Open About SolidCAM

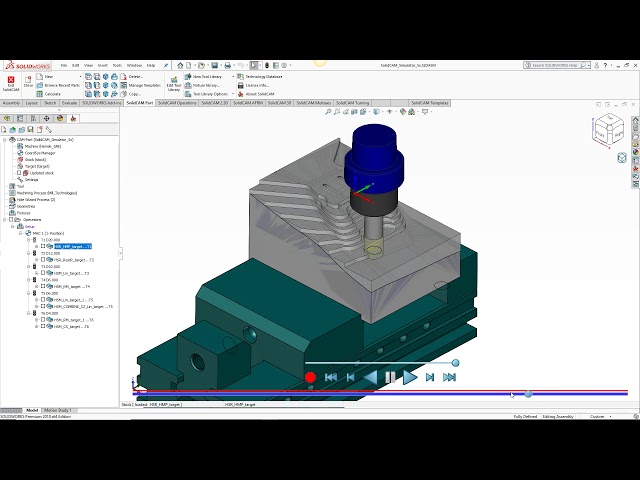pyautogui.click(x=256, y=94)
